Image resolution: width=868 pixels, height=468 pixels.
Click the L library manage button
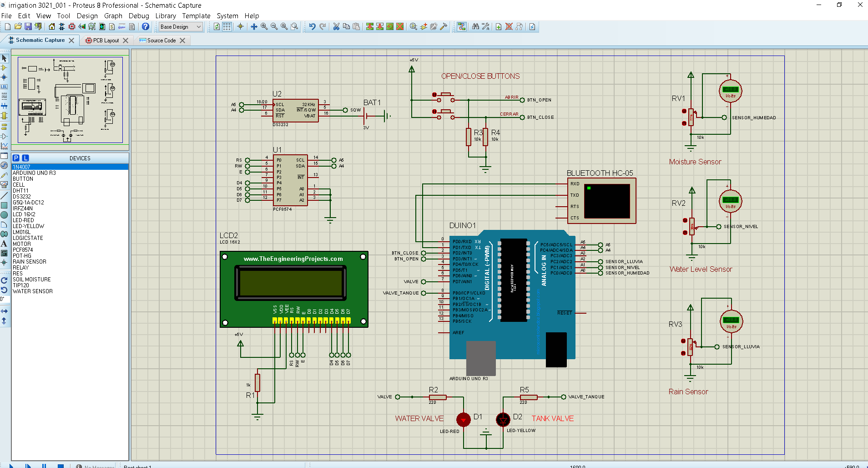point(25,158)
